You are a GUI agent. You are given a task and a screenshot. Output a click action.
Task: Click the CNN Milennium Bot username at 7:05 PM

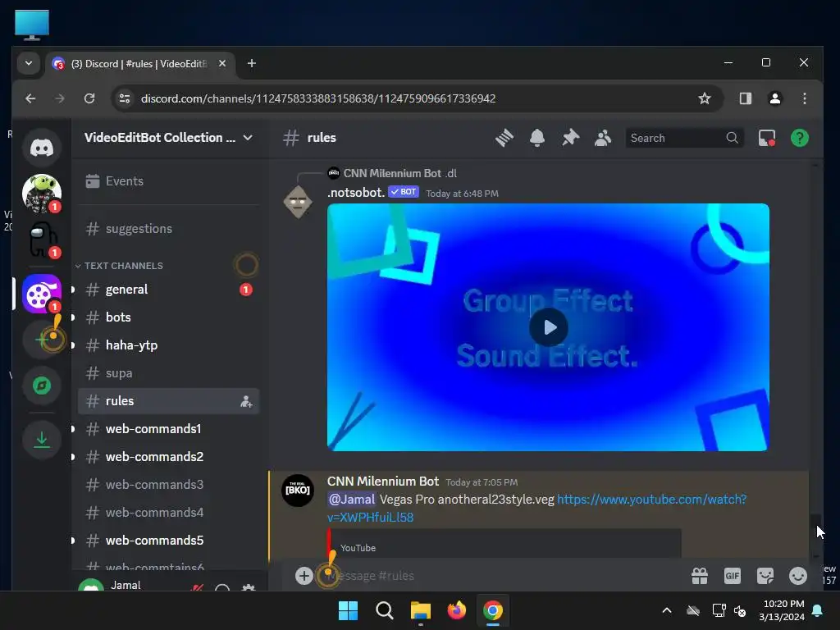pyautogui.click(x=383, y=482)
